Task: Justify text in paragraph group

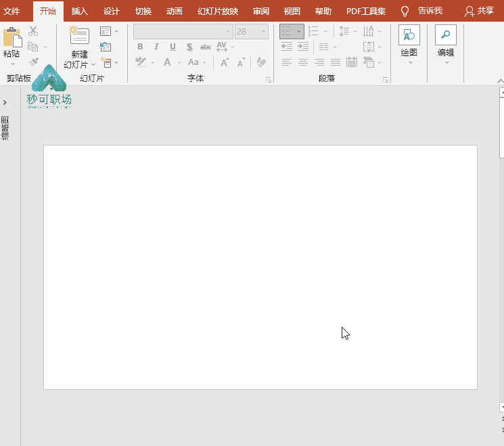Action: [x=336, y=62]
